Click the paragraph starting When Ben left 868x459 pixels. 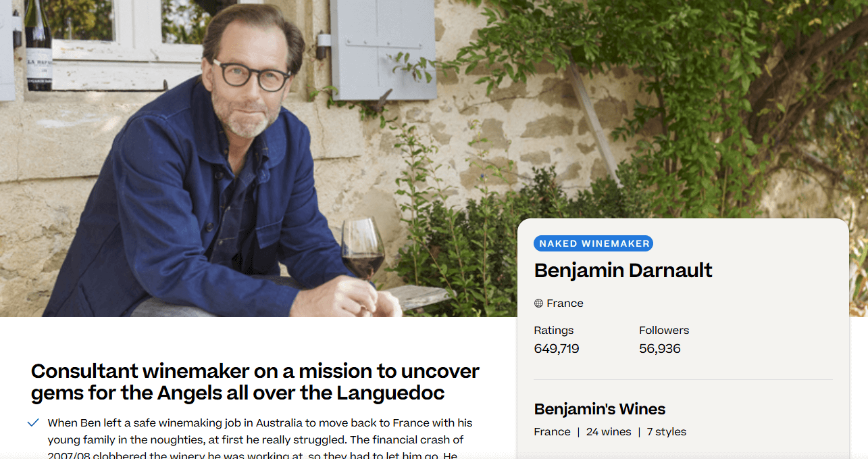click(x=260, y=440)
